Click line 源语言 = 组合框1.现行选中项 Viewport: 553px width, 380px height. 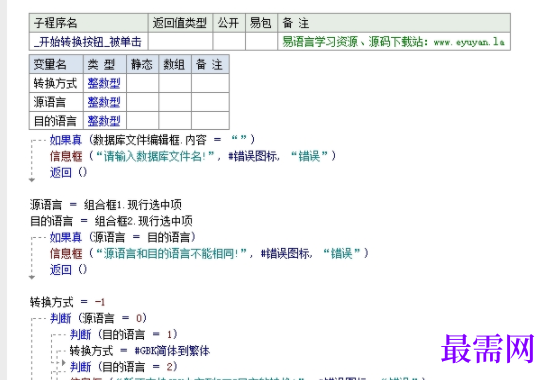coord(106,205)
